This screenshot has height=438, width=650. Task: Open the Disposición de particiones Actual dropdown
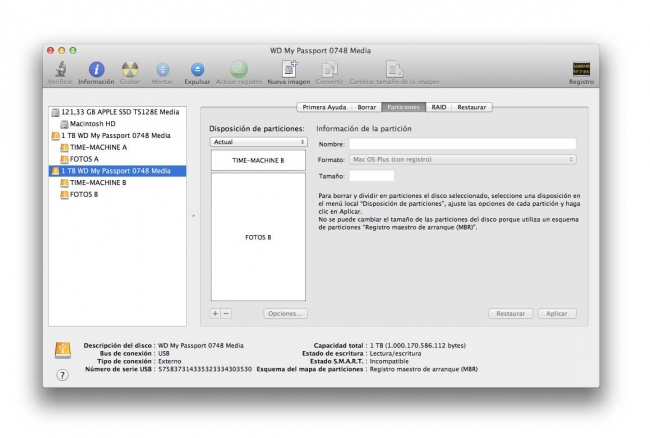click(x=258, y=142)
